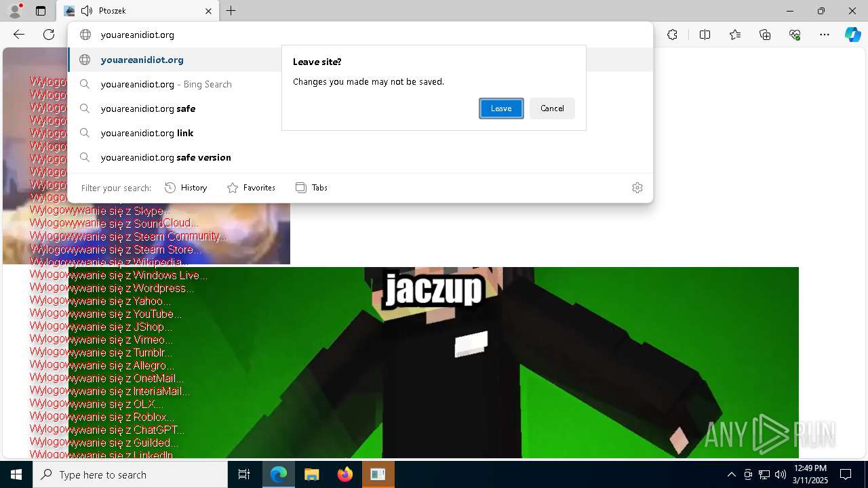The image size is (868, 488).
Task: Open a new tab with plus button
Action: pyautogui.click(x=231, y=11)
